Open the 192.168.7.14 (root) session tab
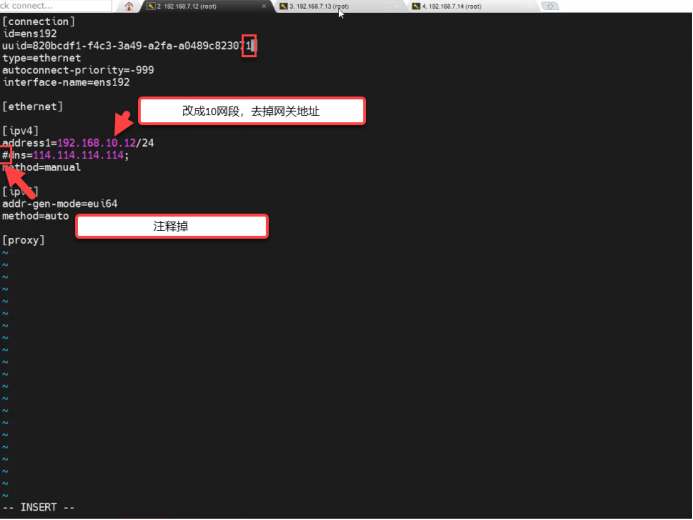 click(x=450, y=6)
